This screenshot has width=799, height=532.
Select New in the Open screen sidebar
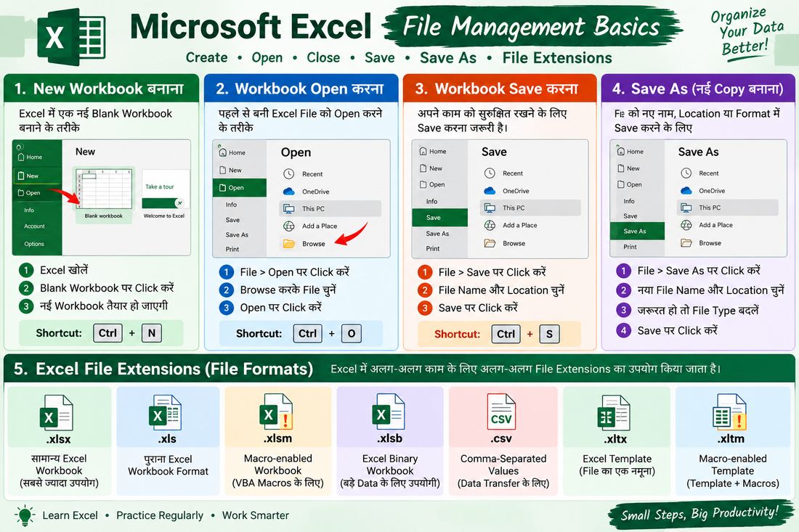coord(231,170)
